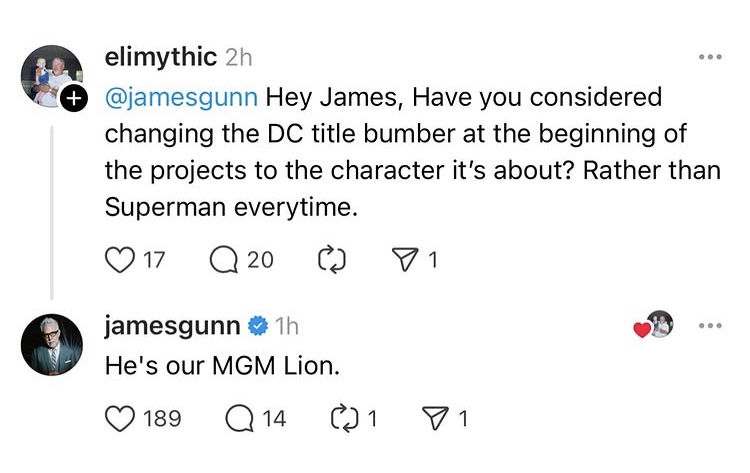
Task: Like elimythic's post with heart icon
Action: pos(119,260)
